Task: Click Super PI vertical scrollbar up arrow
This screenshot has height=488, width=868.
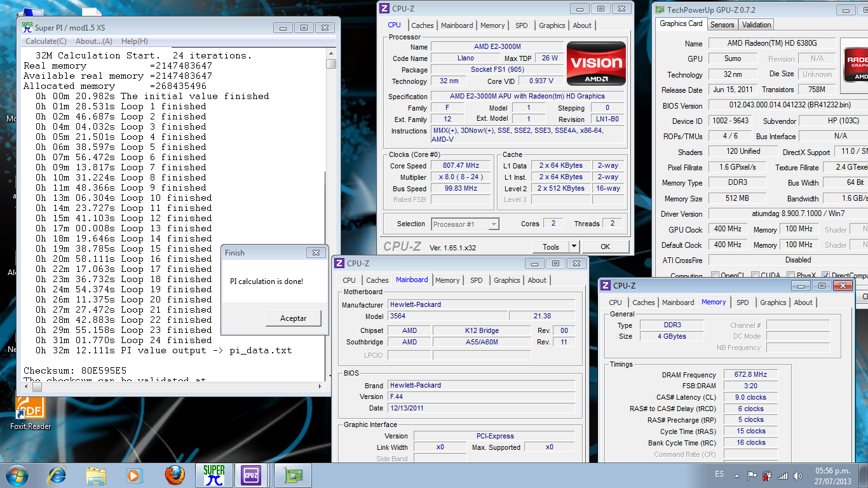Action: pyautogui.click(x=330, y=53)
